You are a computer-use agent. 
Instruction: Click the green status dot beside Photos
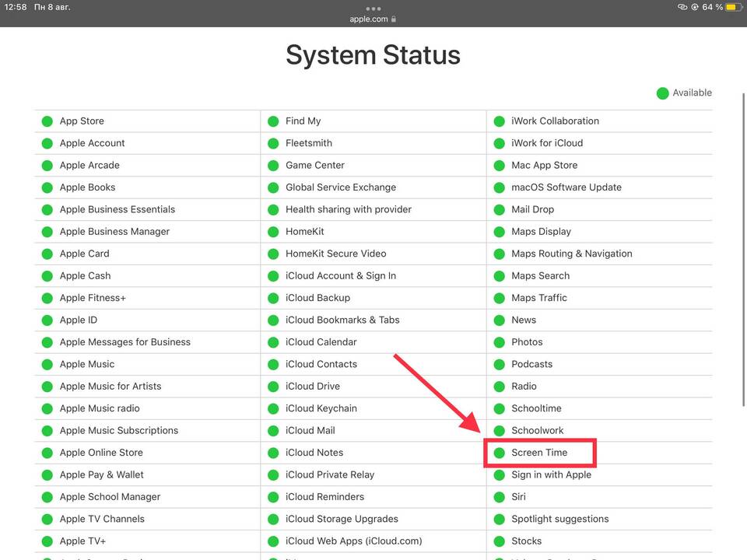[x=499, y=342]
